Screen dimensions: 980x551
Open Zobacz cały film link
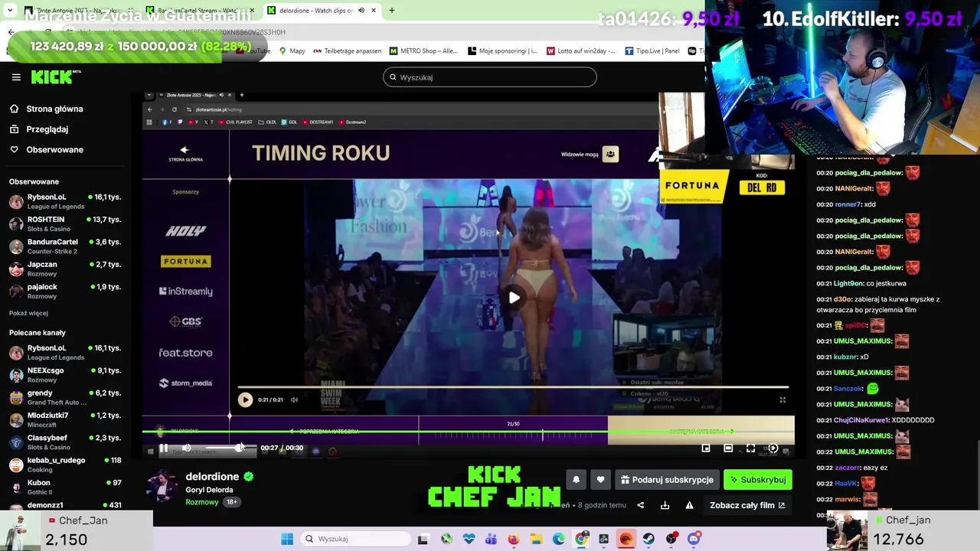747,505
